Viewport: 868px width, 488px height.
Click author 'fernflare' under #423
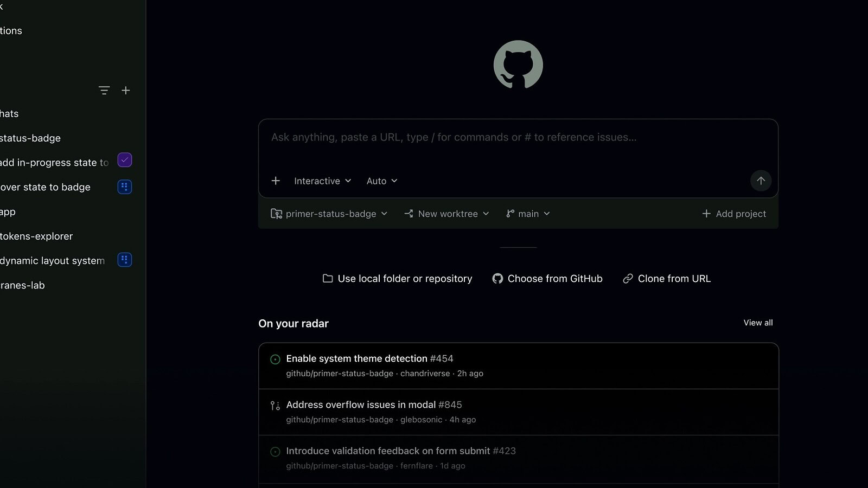(x=417, y=466)
